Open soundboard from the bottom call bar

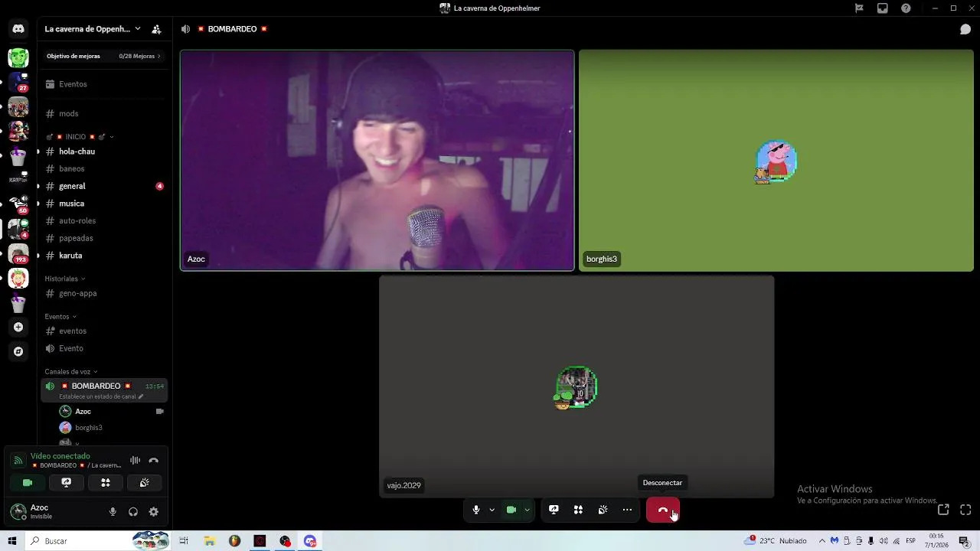603,510
